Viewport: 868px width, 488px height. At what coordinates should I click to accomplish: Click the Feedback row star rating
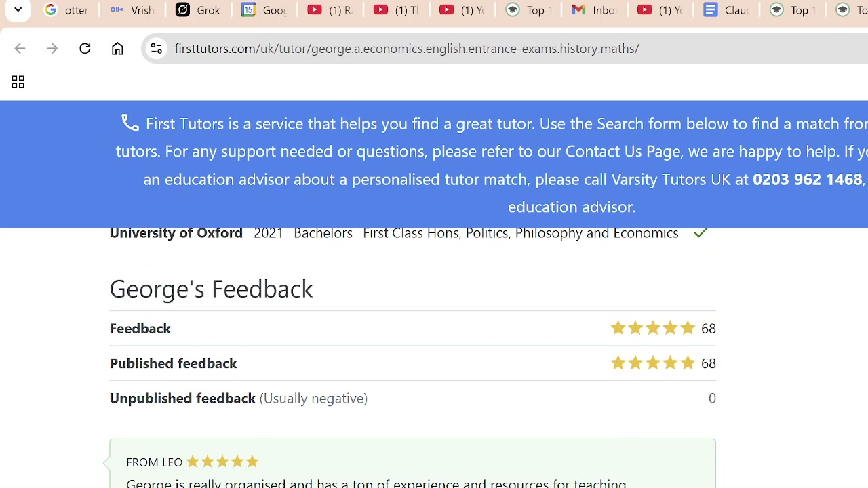click(652, 328)
